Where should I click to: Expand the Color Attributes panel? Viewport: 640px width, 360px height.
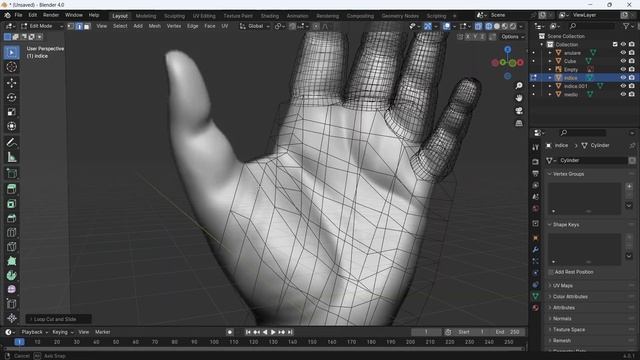click(x=591, y=297)
